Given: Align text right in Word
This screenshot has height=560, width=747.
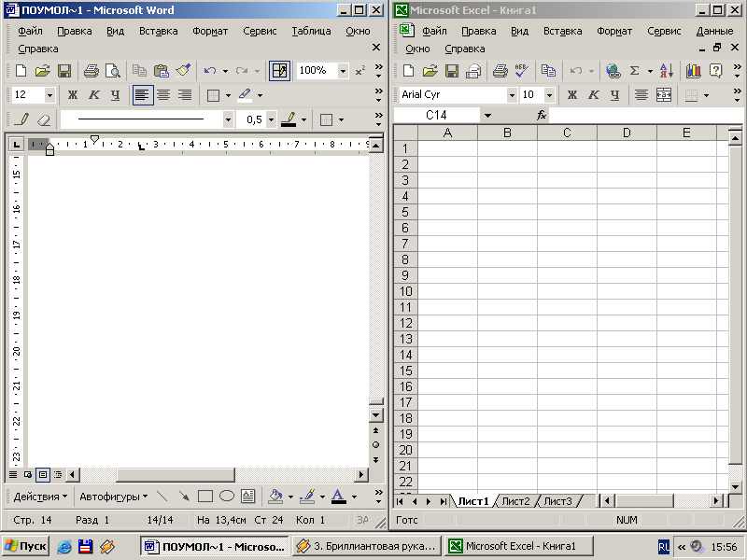Looking at the screenshot, I should click(185, 95).
